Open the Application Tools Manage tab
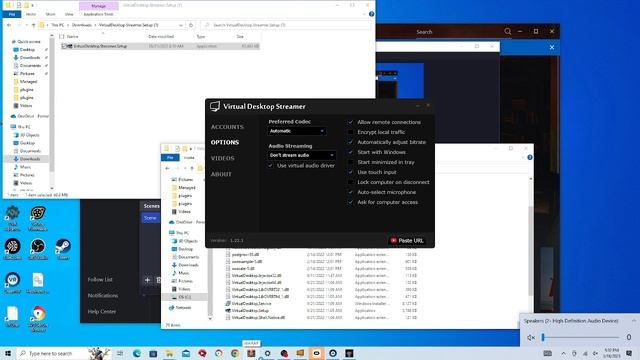Viewport: 640px width, 360px height. coord(98,6)
